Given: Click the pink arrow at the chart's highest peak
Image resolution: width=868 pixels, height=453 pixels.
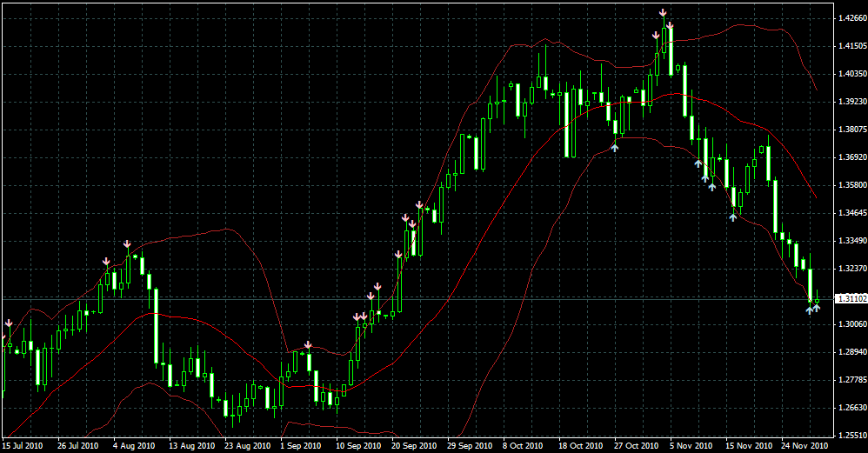Looking at the screenshot, I should (663, 13).
